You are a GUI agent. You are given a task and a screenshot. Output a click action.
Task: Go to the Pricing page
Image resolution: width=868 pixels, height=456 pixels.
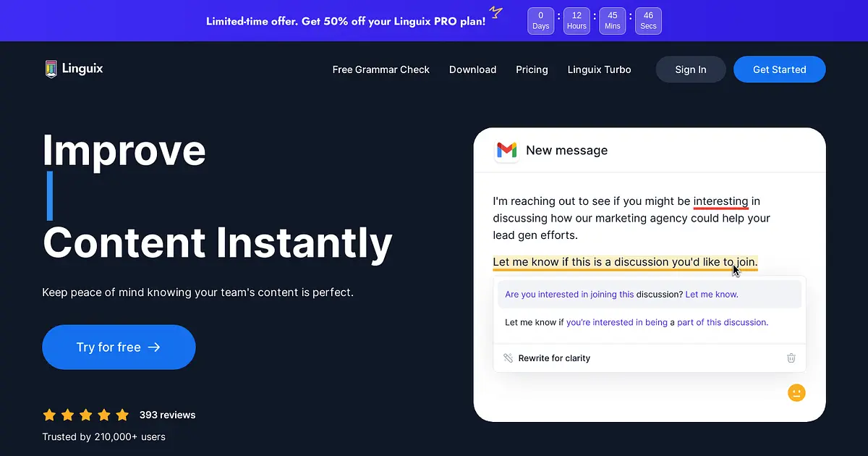tap(532, 69)
